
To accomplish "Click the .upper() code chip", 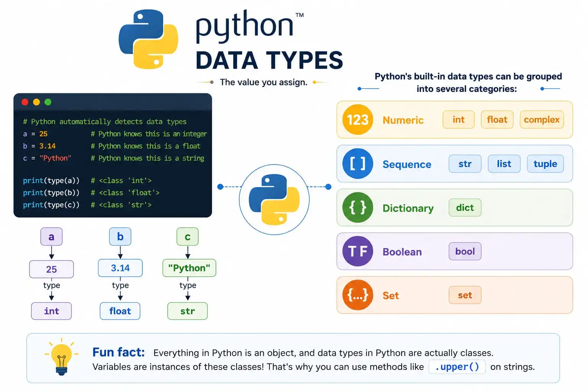I will pos(457,367).
